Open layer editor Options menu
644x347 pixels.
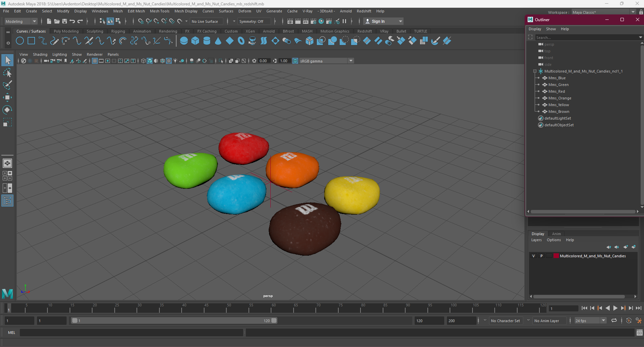tap(554, 240)
